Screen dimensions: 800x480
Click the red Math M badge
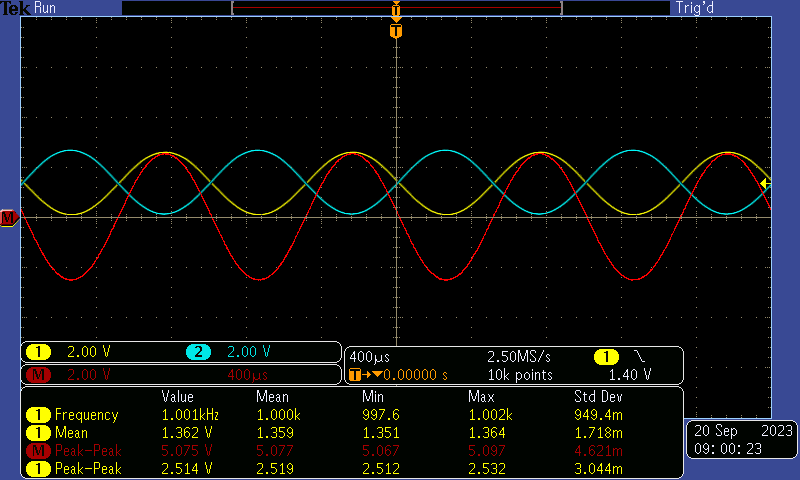pos(38,375)
